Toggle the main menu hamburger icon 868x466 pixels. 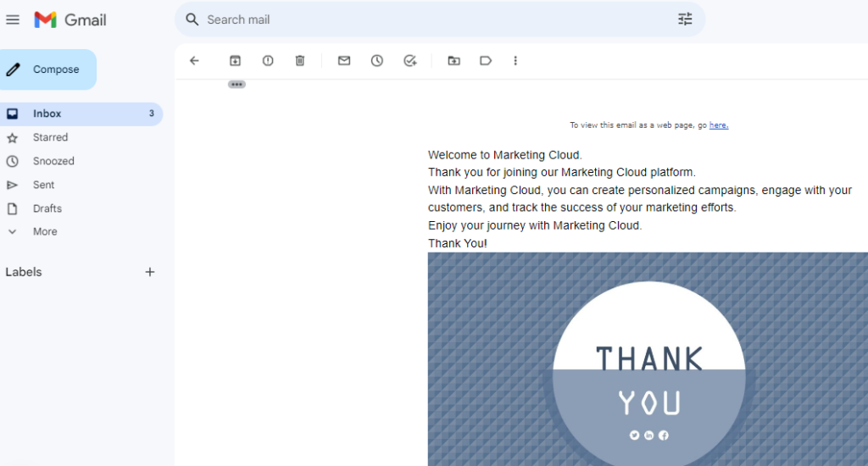(x=13, y=19)
